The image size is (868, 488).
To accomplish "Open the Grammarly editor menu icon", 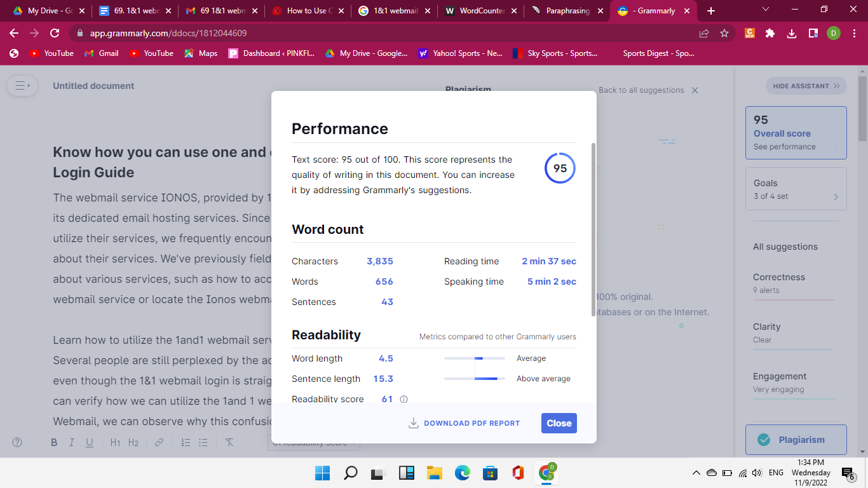I will click(x=22, y=85).
